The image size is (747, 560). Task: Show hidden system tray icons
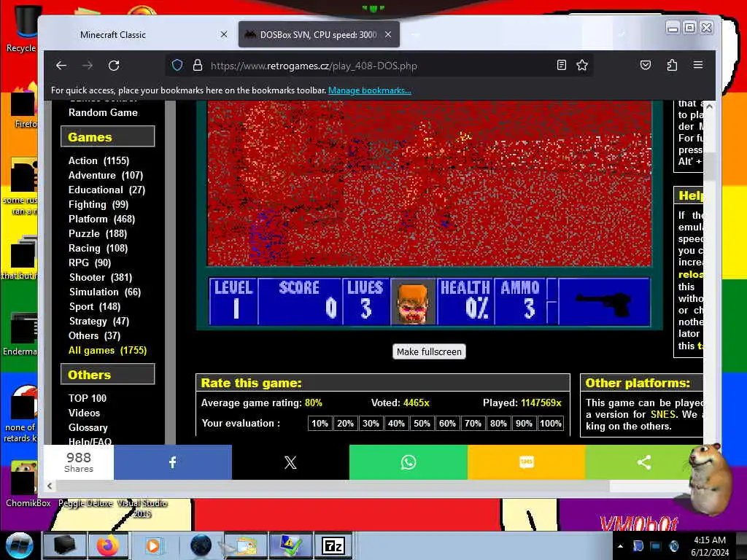(620, 546)
